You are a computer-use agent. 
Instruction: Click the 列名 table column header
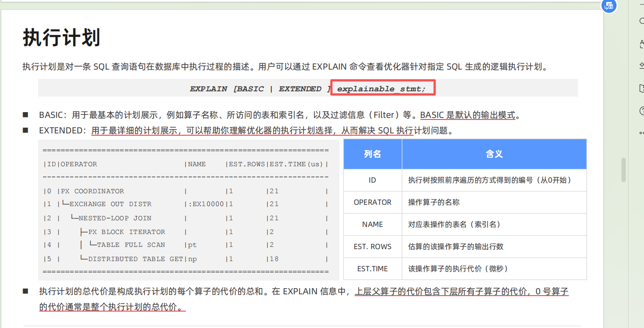point(372,154)
